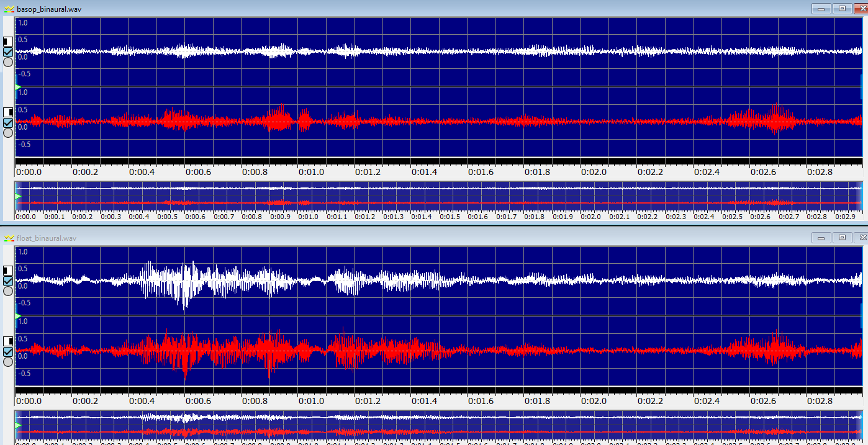
Task: Select the round button under float red channel
Action: coord(8,362)
